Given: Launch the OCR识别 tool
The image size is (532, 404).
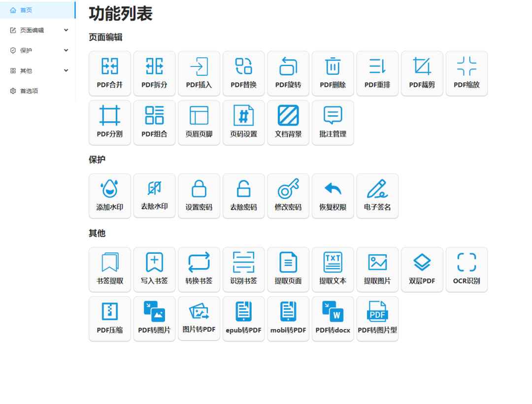Looking at the screenshot, I should [x=466, y=269].
